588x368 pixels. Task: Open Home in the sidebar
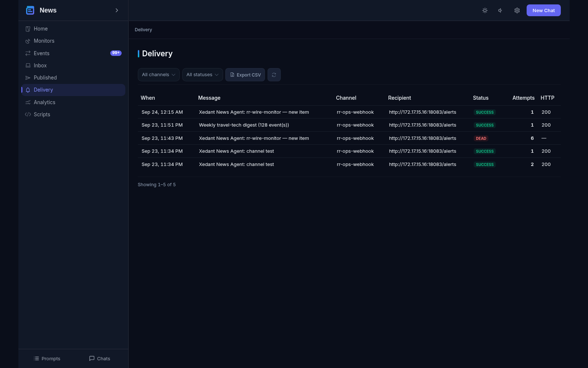point(73,29)
